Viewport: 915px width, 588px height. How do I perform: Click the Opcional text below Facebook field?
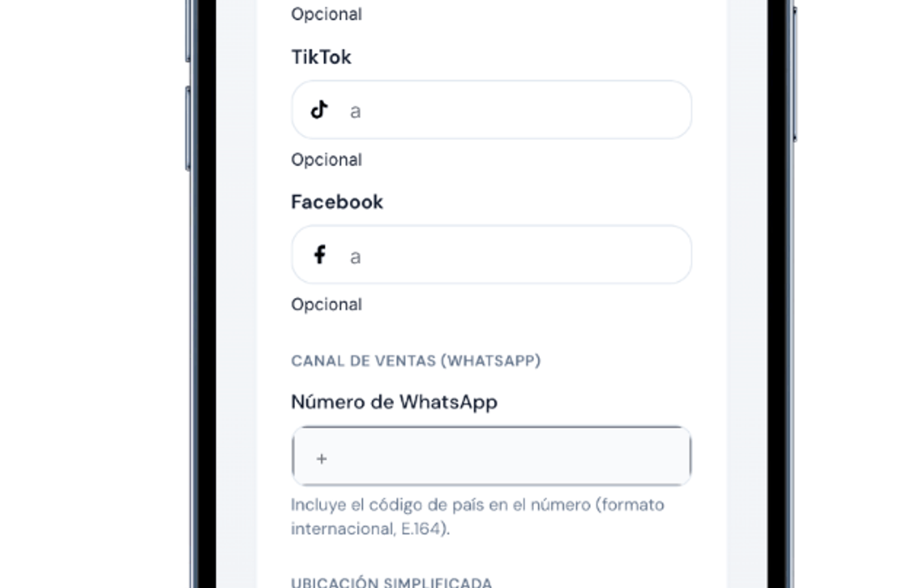coord(326,304)
